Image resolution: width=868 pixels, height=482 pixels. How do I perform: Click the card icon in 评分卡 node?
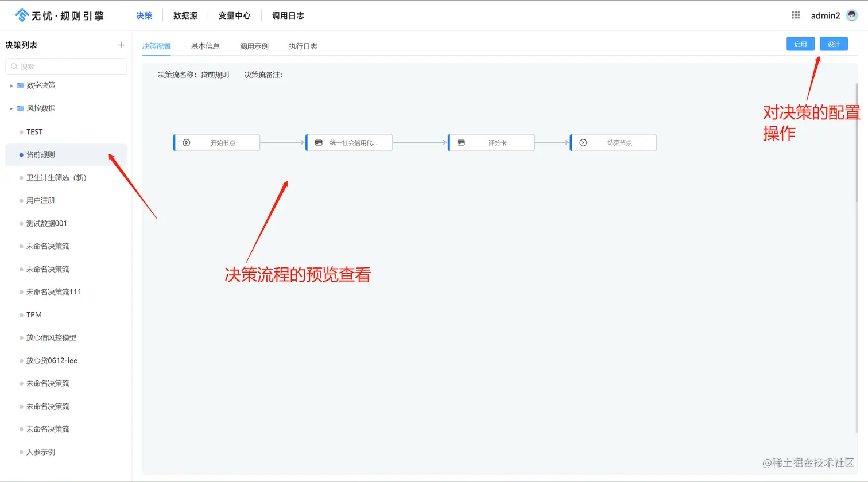pyautogui.click(x=461, y=143)
